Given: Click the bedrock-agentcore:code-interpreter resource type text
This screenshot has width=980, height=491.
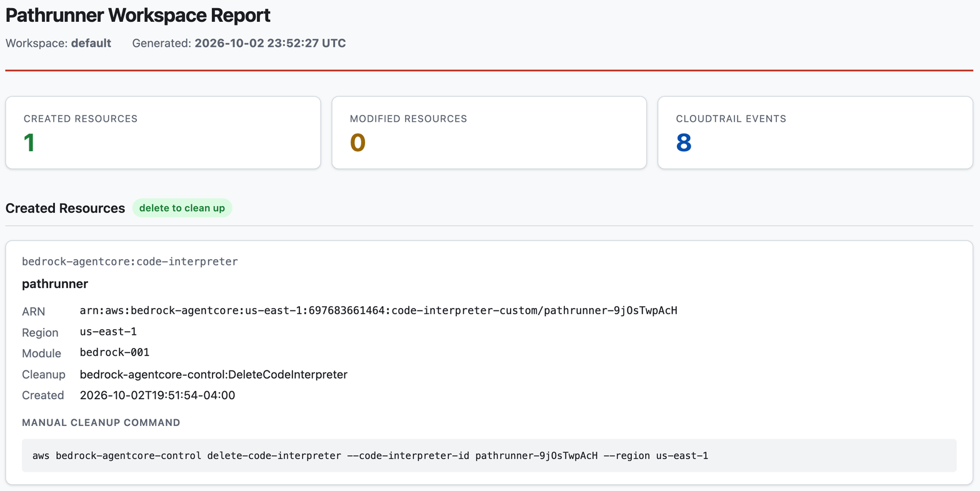Looking at the screenshot, I should [x=130, y=261].
